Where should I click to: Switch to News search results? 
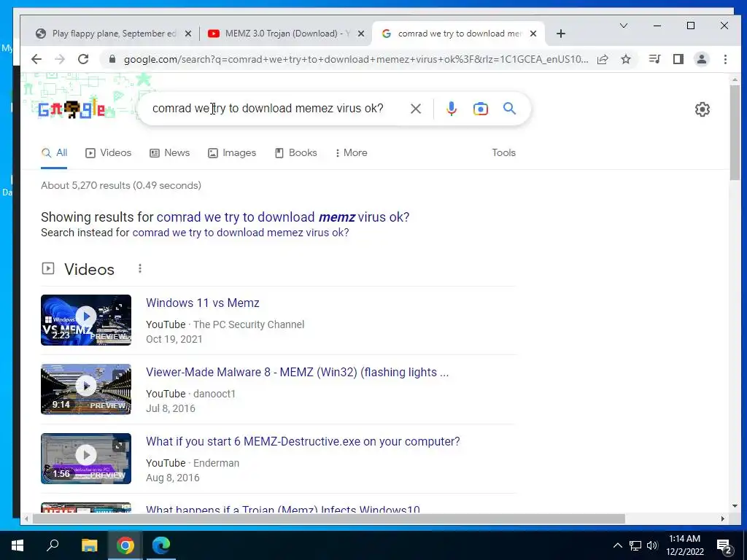(x=169, y=153)
